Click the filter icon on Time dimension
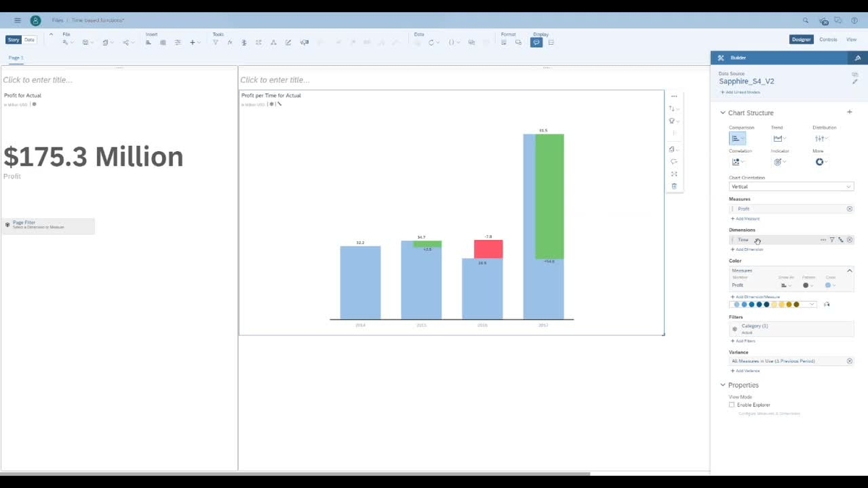The image size is (868, 488). pyautogui.click(x=832, y=240)
